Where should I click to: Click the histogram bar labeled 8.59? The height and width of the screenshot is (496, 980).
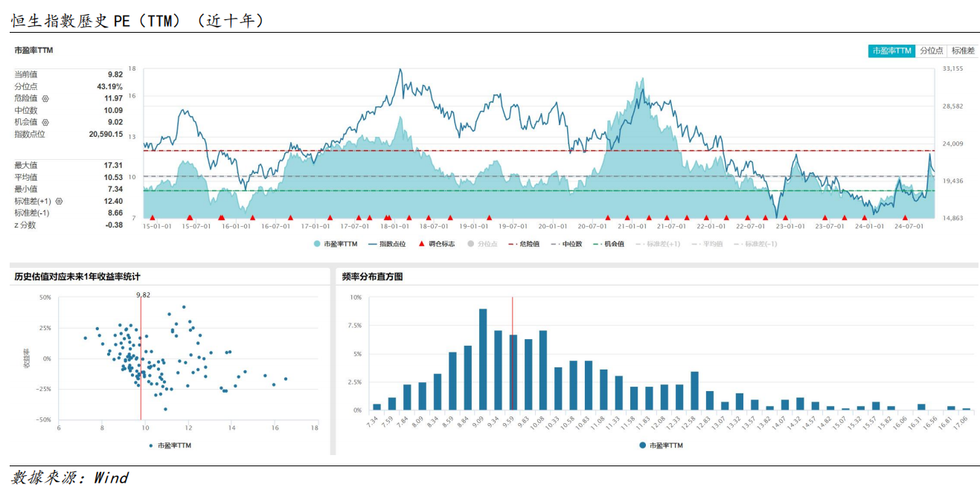[x=452, y=381]
